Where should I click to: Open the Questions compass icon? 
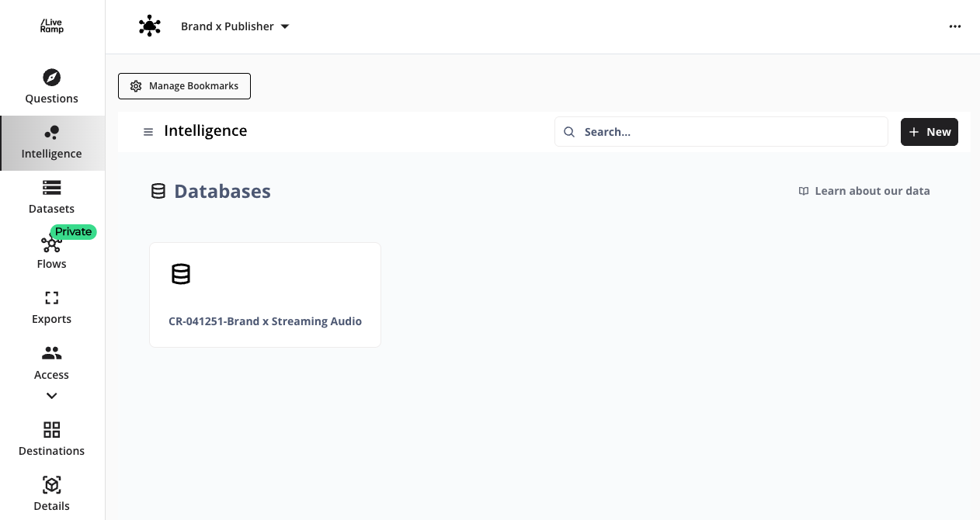(x=52, y=78)
